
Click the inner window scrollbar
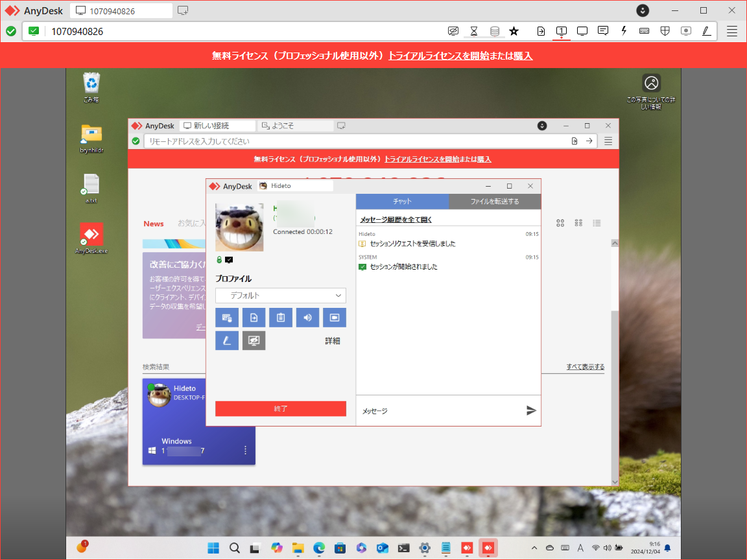click(x=615, y=363)
